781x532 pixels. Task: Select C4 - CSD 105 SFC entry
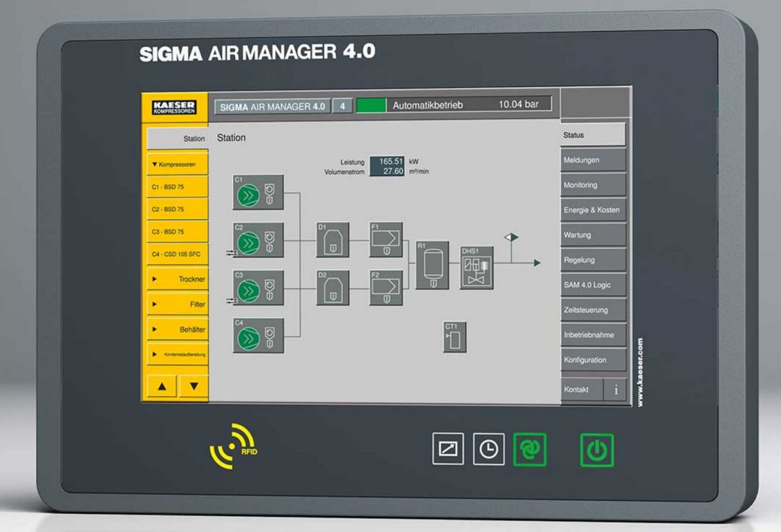177,254
